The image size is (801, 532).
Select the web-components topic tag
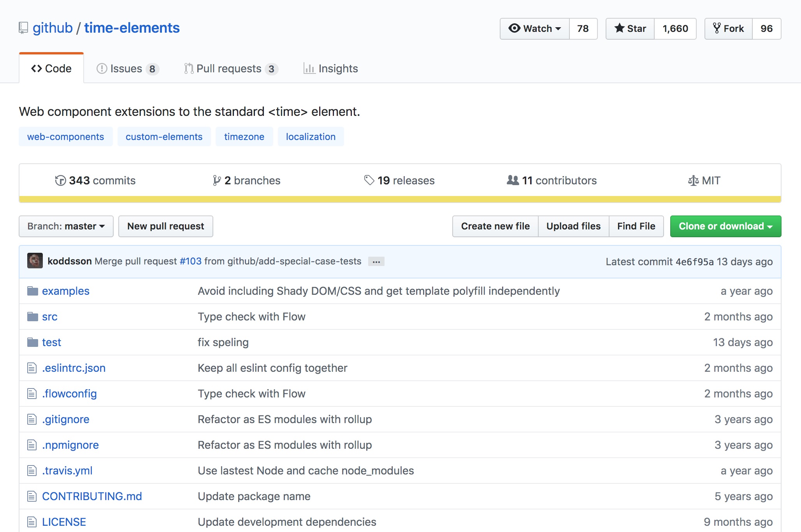pyautogui.click(x=66, y=136)
